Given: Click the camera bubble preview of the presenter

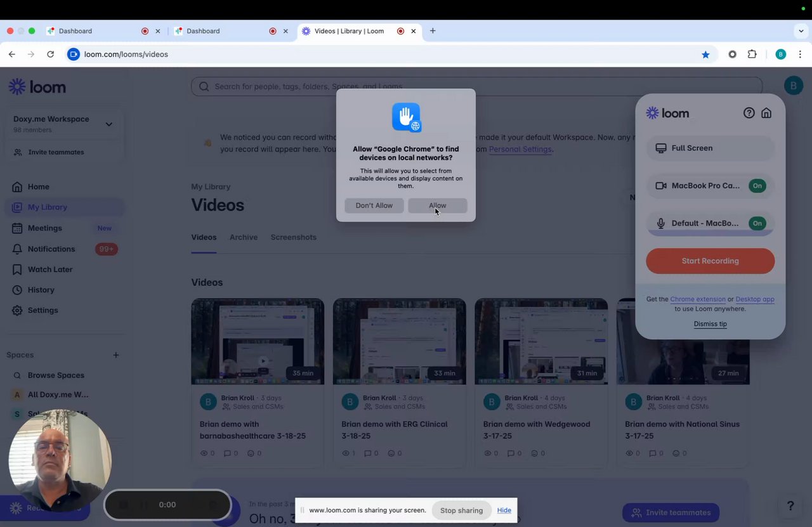Looking at the screenshot, I should (60, 460).
